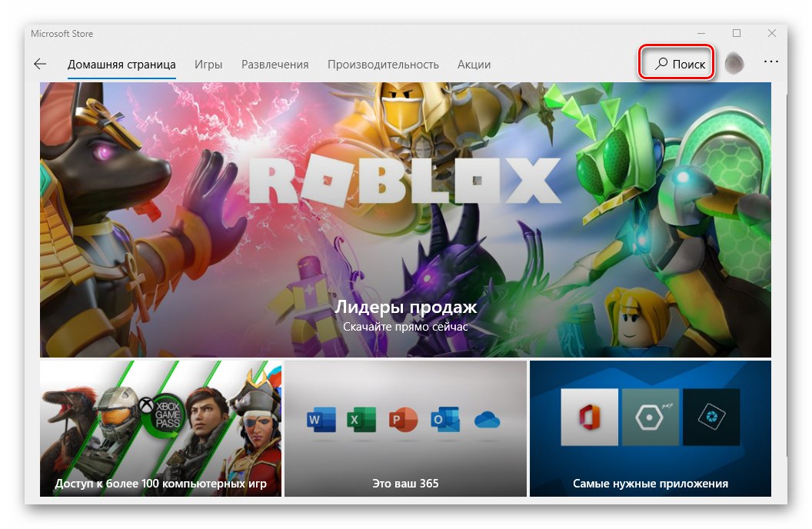Click the Outlook icon

pyautogui.click(x=445, y=420)
